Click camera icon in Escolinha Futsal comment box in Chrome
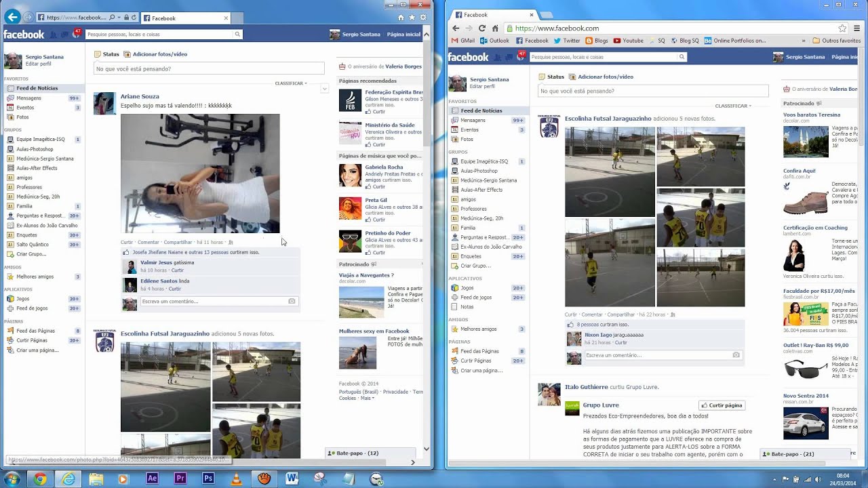 (736, 355)
